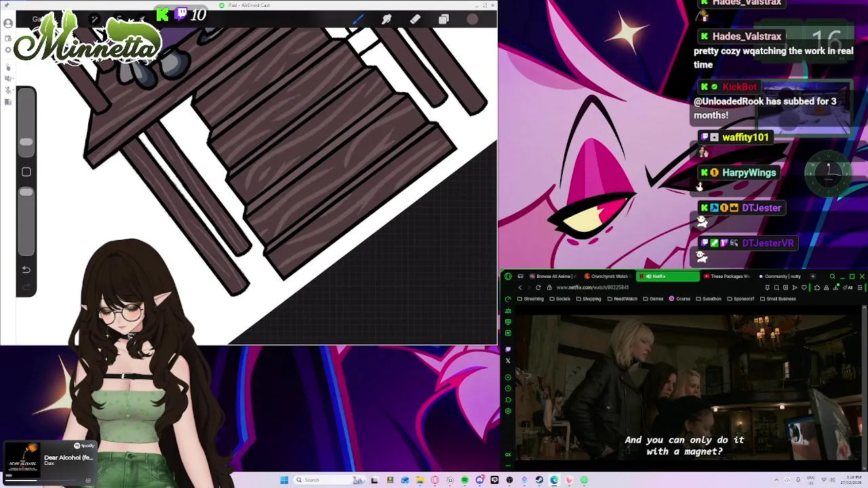Click Hades_Valstrax username in chat
This screenshot has width=868, height=488.
click(747, 36)
